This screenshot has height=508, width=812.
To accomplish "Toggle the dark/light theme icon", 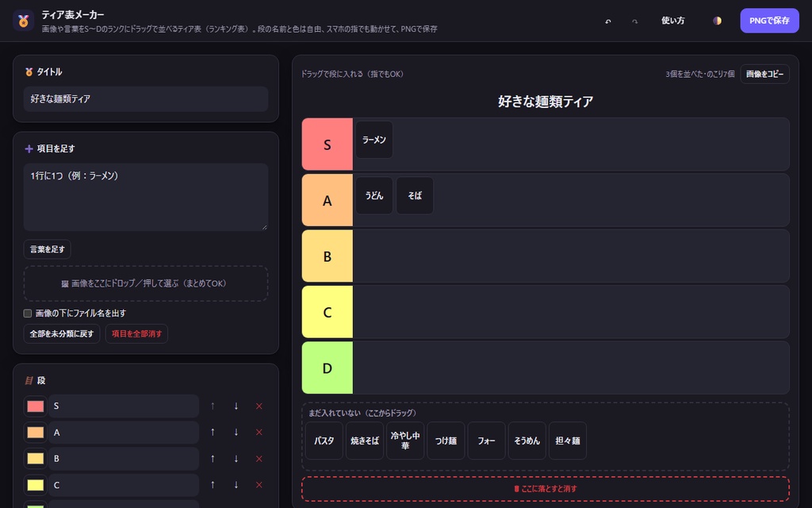I will 717,21.
